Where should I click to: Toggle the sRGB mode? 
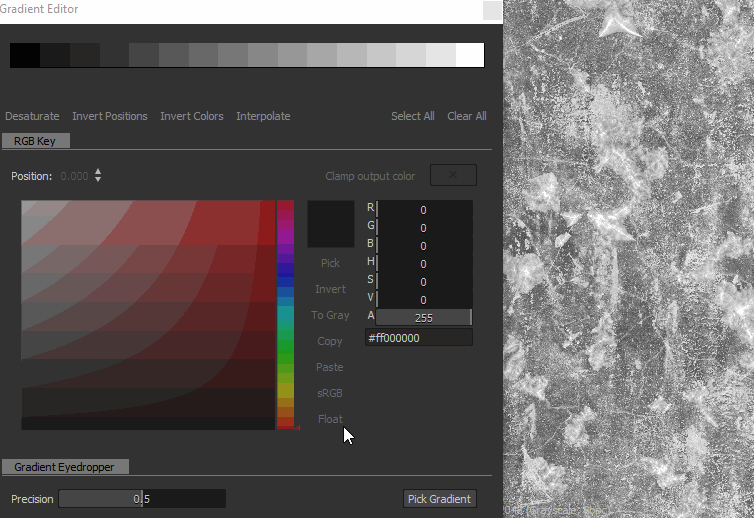[x=330, y=393]
